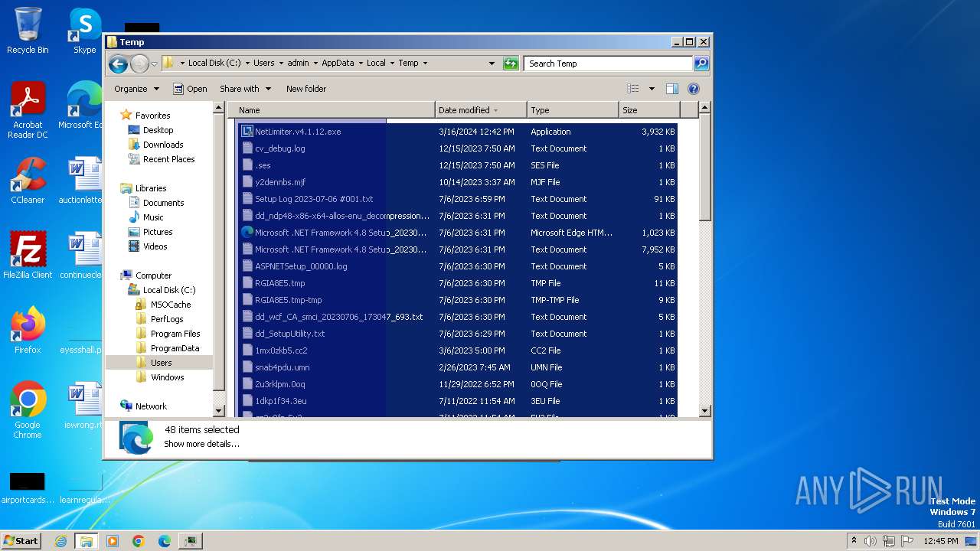
Task: Select NetLimiter.v4.1.12.exe file
Action: pyautogui.click(x=298, y=132)
